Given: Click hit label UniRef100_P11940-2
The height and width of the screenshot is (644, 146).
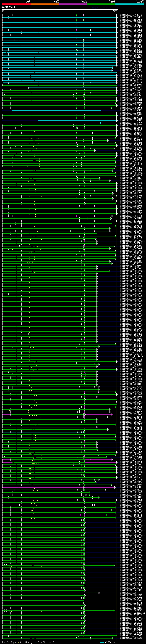Looking at the screenshot, I should click(132, 357).
